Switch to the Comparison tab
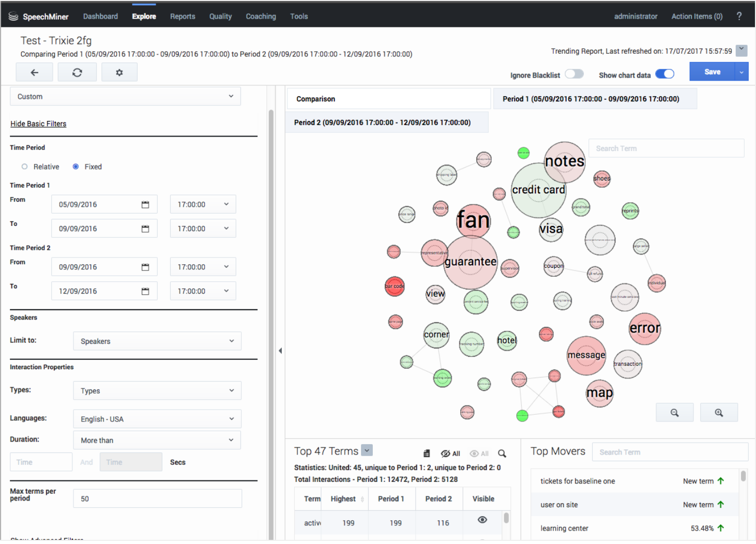756x544 pixels. pyautogui.click(x=389, y=99)
